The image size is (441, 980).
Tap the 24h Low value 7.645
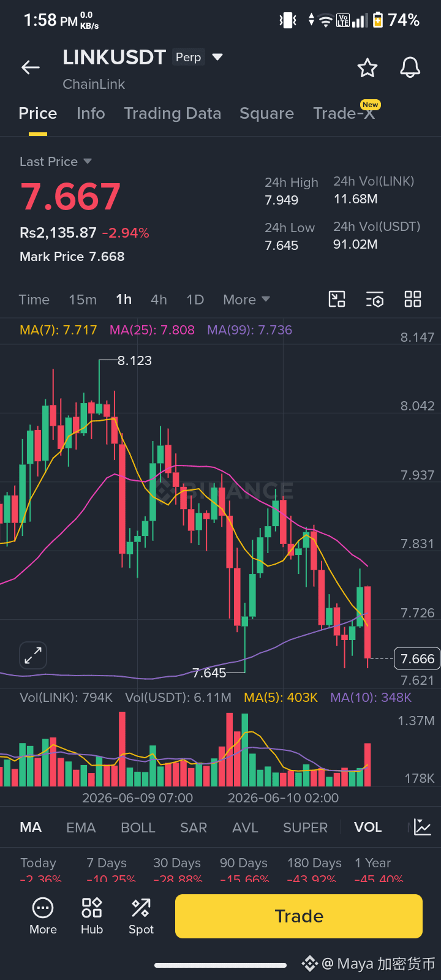click(x=281, y=245)
